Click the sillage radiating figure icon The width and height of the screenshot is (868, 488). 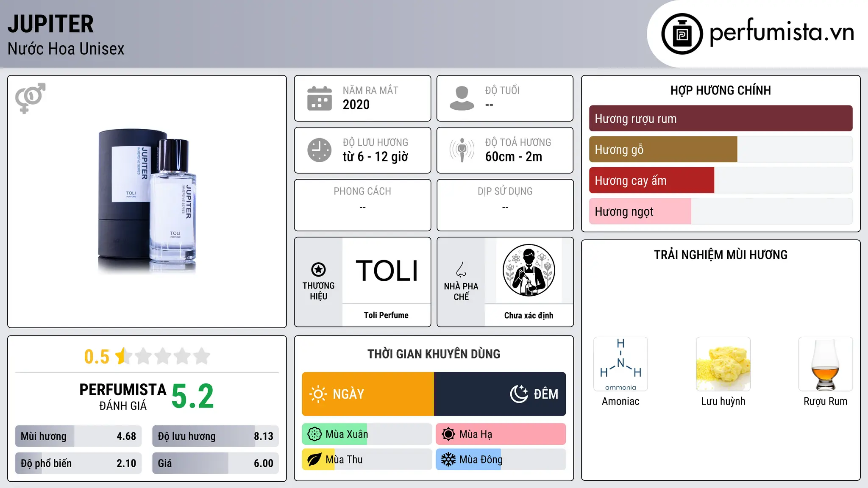[x=462, y=150]
